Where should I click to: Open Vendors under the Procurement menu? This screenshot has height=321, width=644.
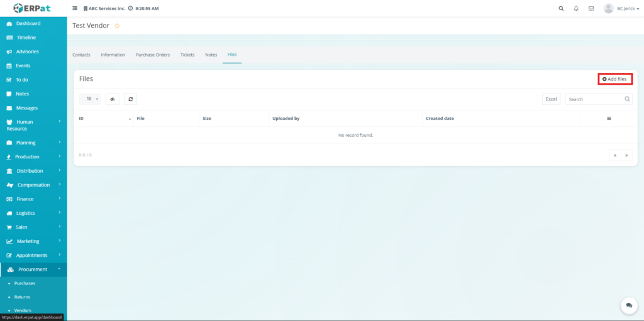pyautogui.click(x=23, y=310)
